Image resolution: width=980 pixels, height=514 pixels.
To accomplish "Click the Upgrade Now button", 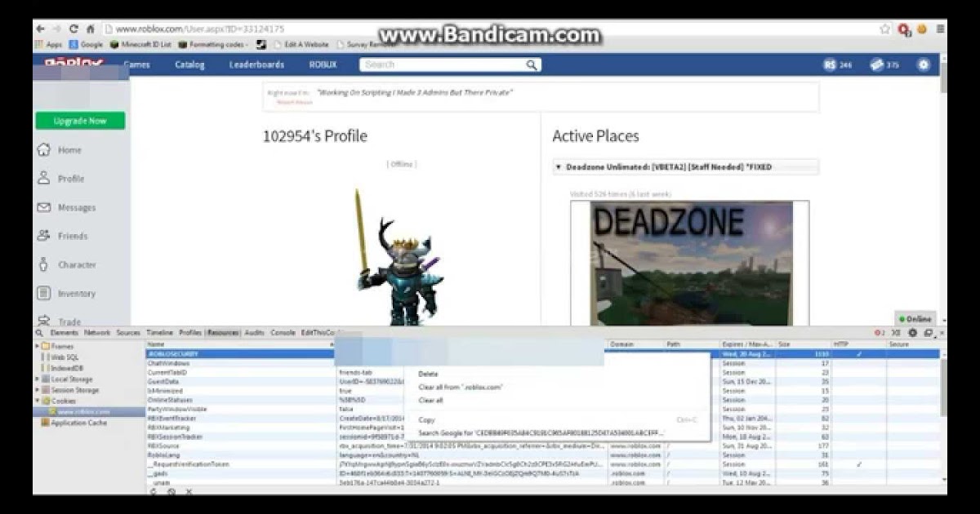I will pos(80,121).
